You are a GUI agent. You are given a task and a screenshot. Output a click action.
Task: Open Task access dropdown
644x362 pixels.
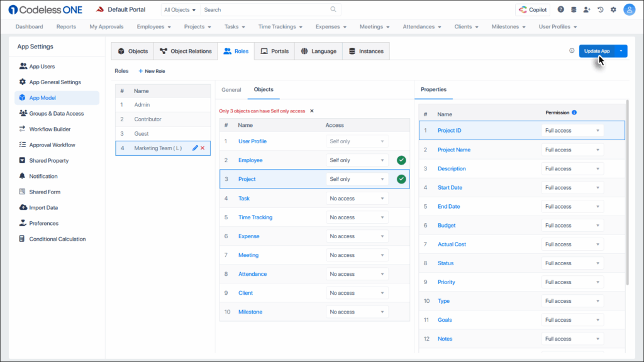coord(357,198)
